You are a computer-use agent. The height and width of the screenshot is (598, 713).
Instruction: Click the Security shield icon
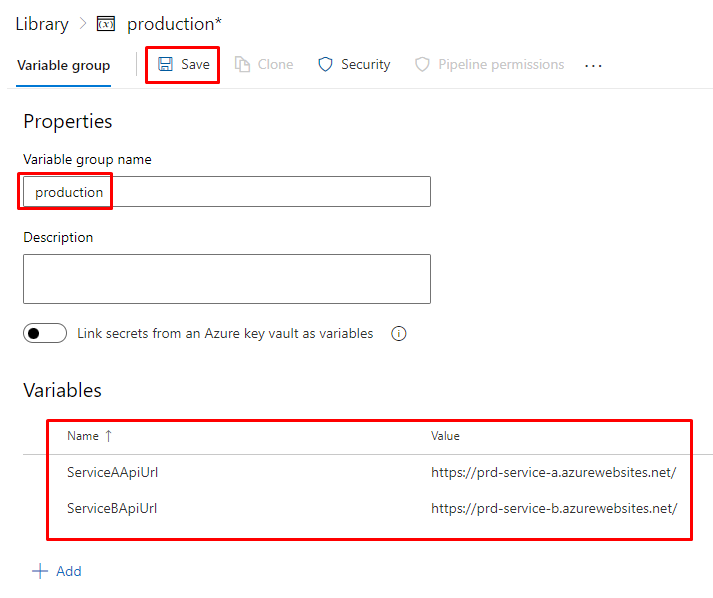pos(325,65)
